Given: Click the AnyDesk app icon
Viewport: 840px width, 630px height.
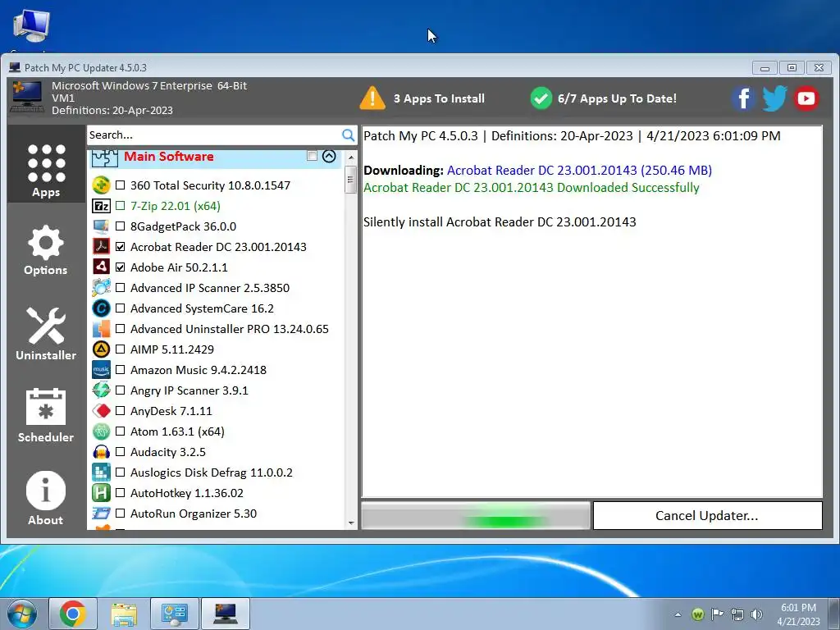Looking at the screenshot, I should (101, 411).
